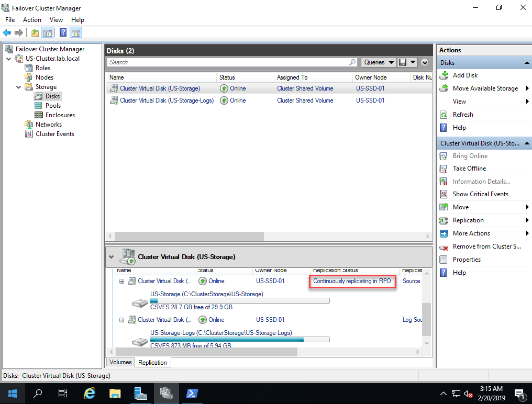
Task: Click Take Offline action
Action: point(469,169)
